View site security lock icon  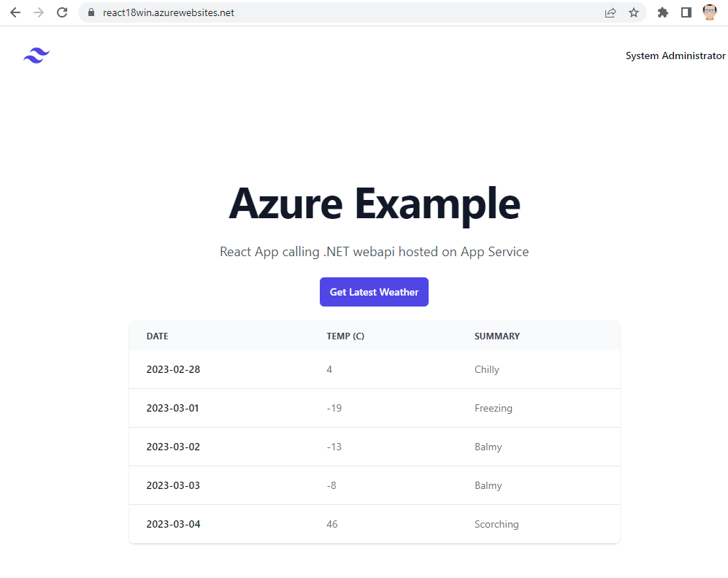[x=91, y=12]
